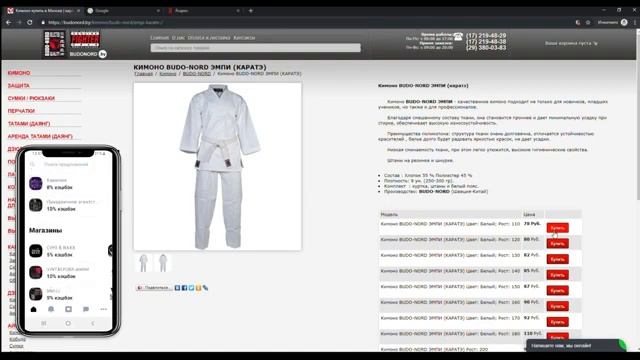Share via the Facebook icon
The height and width of the screenshot is (360, 640).
[184, 288]
